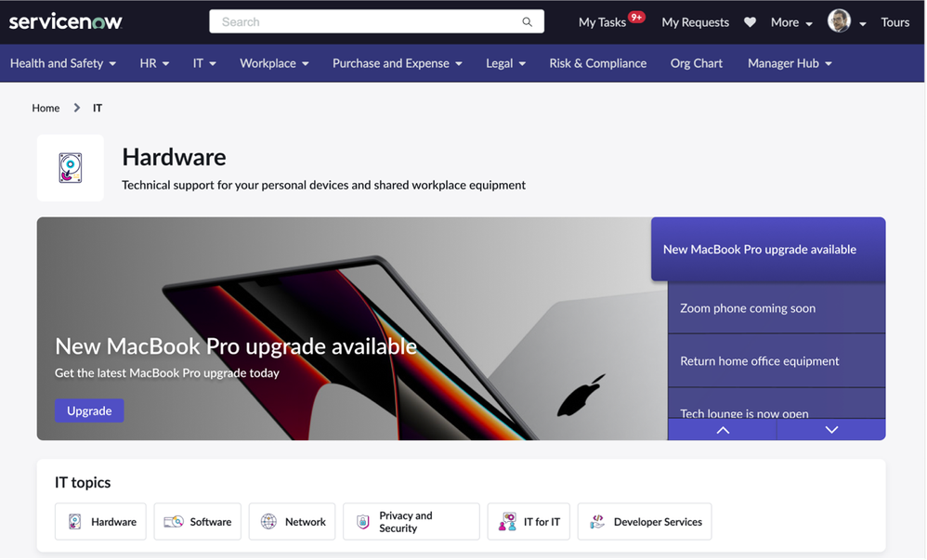The image size is (927, 560).
Task: Open Risk & Compliance page
Action: [x=597, y=63]
